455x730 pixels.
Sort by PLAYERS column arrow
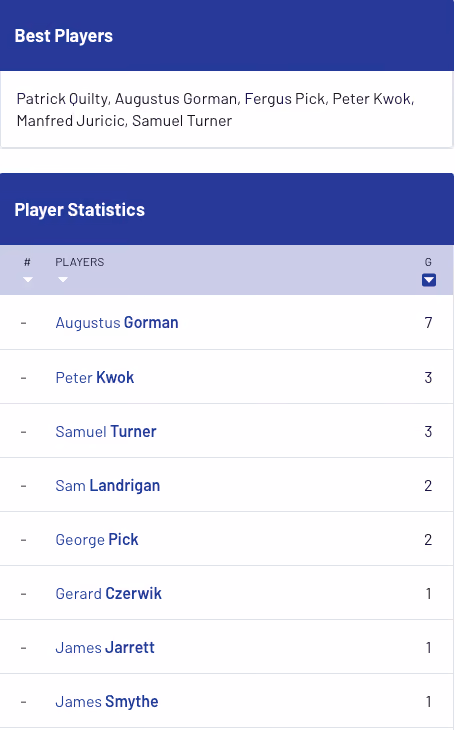click(x=63, y=280)
